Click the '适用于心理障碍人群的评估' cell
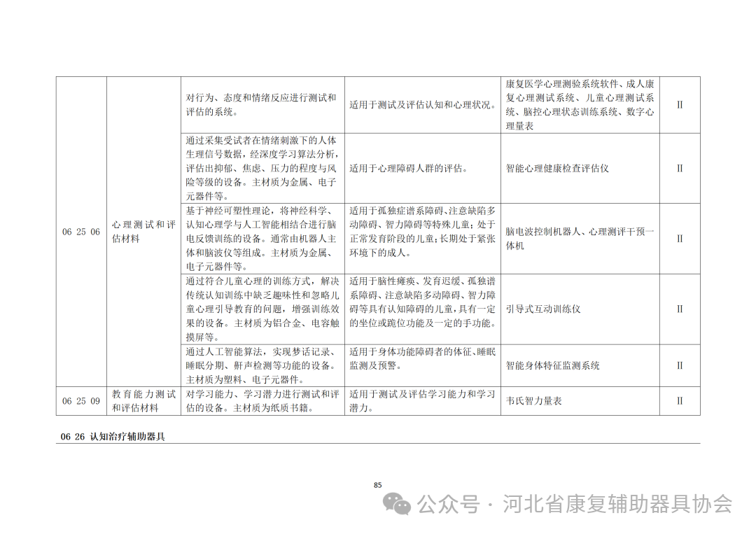Screen dimensions: 756x534 pos(423,169)
